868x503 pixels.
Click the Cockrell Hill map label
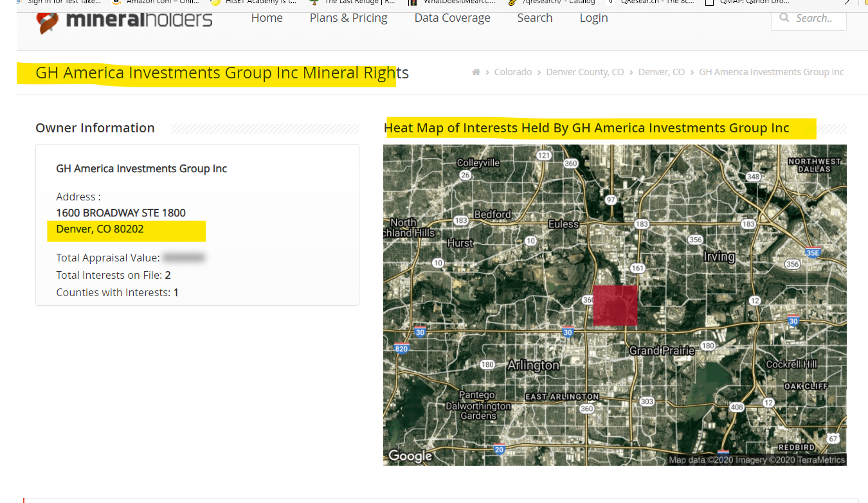click(791, 364)
